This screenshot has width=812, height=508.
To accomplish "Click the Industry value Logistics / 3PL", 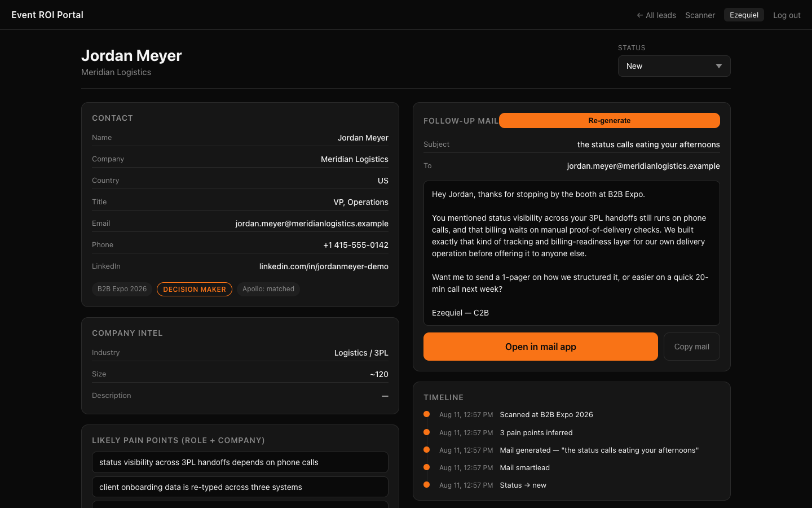I will (x=361, y=353).
